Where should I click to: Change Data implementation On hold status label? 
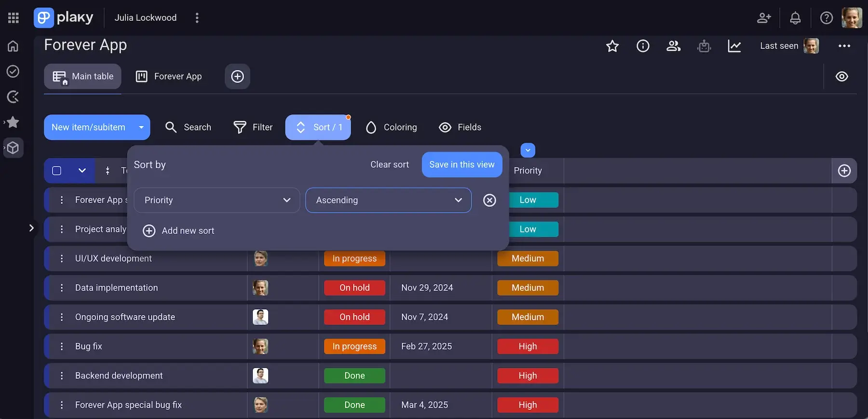[x=354, y=288]
